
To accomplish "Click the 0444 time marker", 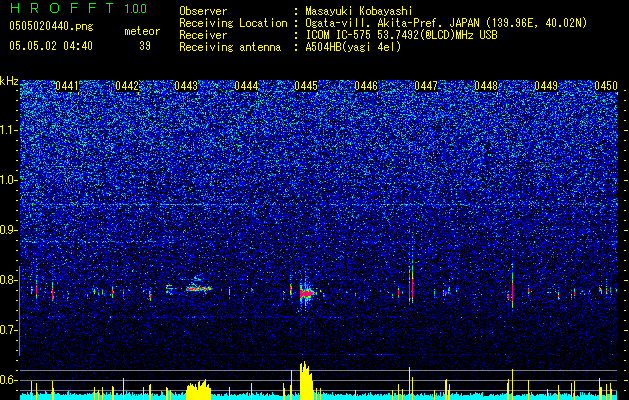I will pyautogui.click(x=246, y=86).
